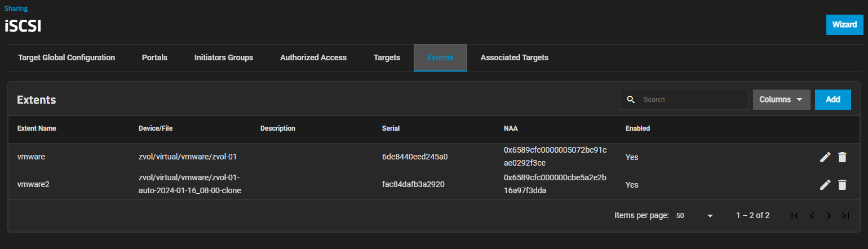Launch the iSCSI Wizard
The height and width of the screenshot is (249, 868).
coord(844,25)
